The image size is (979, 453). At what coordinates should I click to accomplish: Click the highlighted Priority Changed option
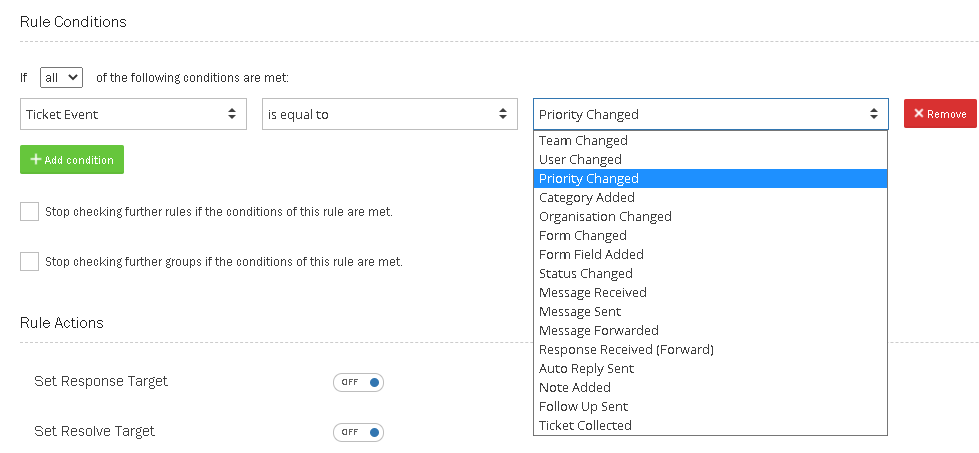588,179
